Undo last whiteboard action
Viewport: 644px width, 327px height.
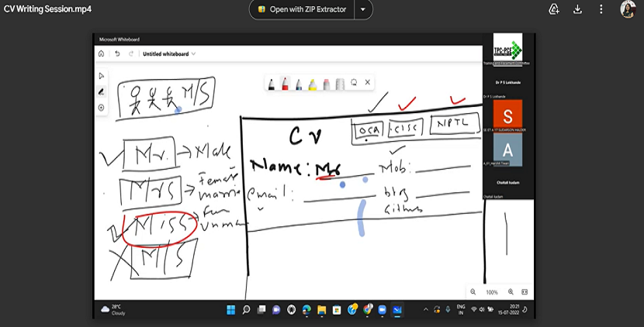tap(117, 53)
